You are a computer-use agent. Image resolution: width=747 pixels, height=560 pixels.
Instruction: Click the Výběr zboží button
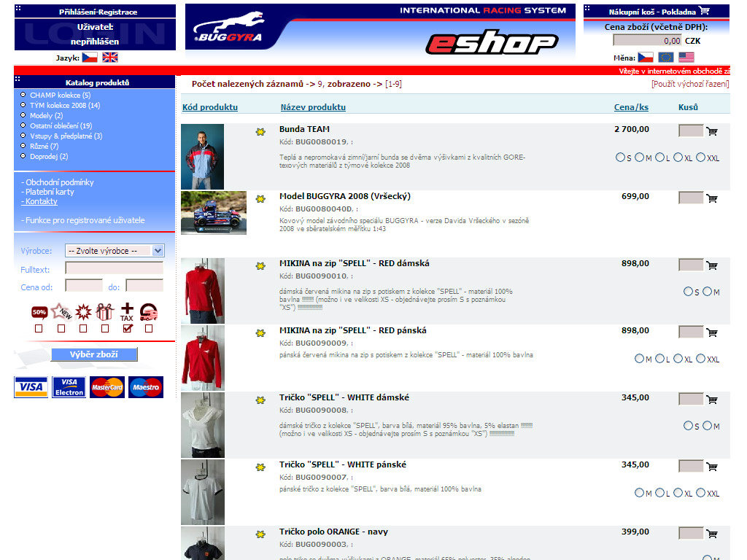click(x=94, y=354)
